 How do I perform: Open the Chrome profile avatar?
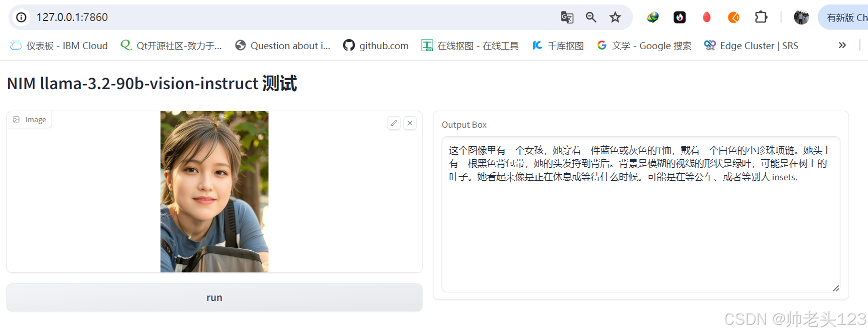pyautogui.click(x=801, y=18)
